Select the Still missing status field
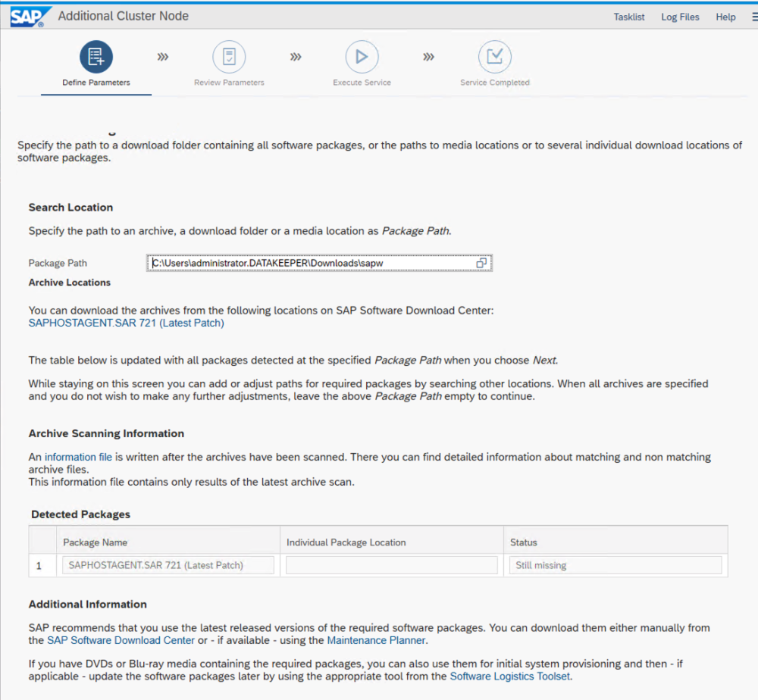Screen dimensions: 758x700 (x=615, y=565)
